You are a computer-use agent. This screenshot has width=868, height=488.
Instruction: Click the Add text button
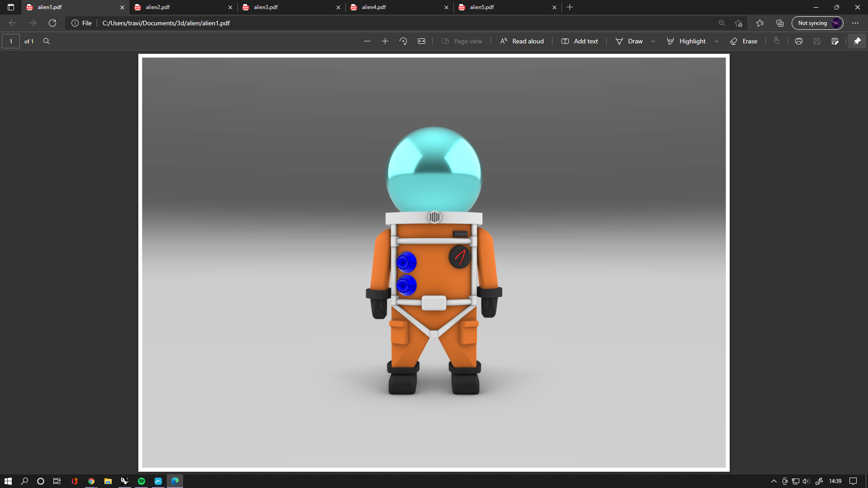tap(580, 41)
